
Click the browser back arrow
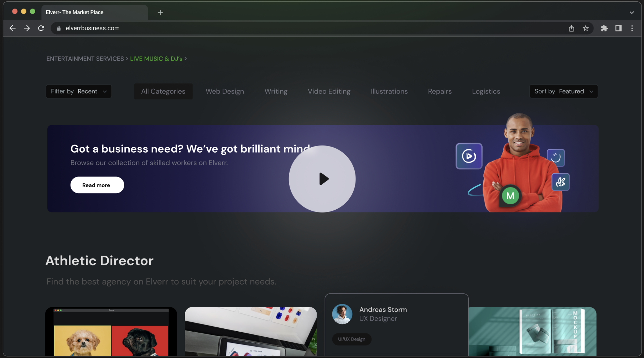pos(12,28)
